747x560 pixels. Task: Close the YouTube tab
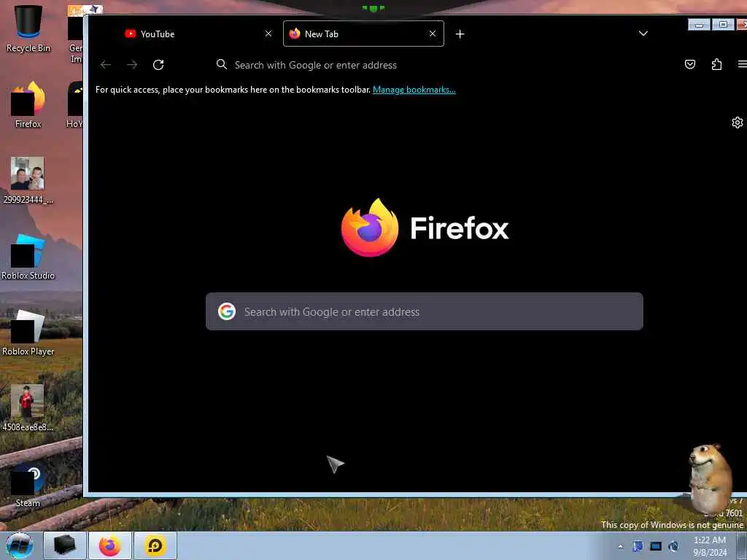coord(268,34)
